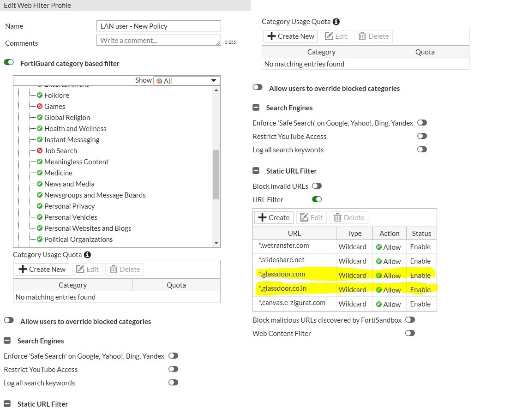
Task: Click the allow icon beside Folklore
Action: (x=40, y=96)
